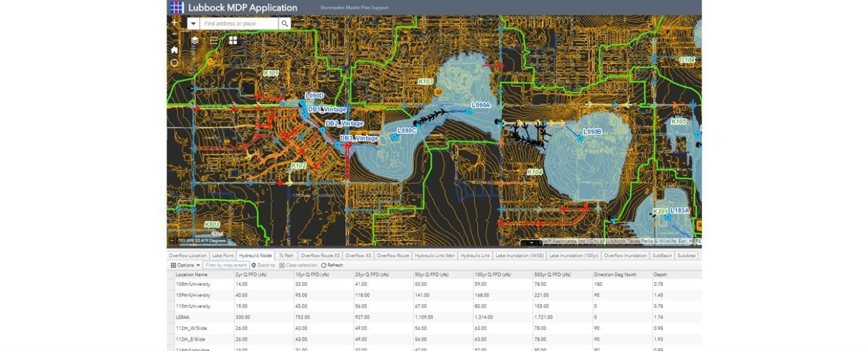This screenshot has width=868, height=351.
Task: Click the Find address or place field
Action: pyautogui.click(x=239, y=24)
